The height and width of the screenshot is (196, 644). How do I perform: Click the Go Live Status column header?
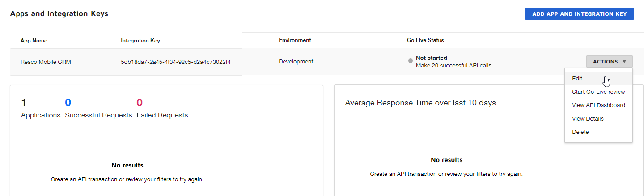point(425,40)
